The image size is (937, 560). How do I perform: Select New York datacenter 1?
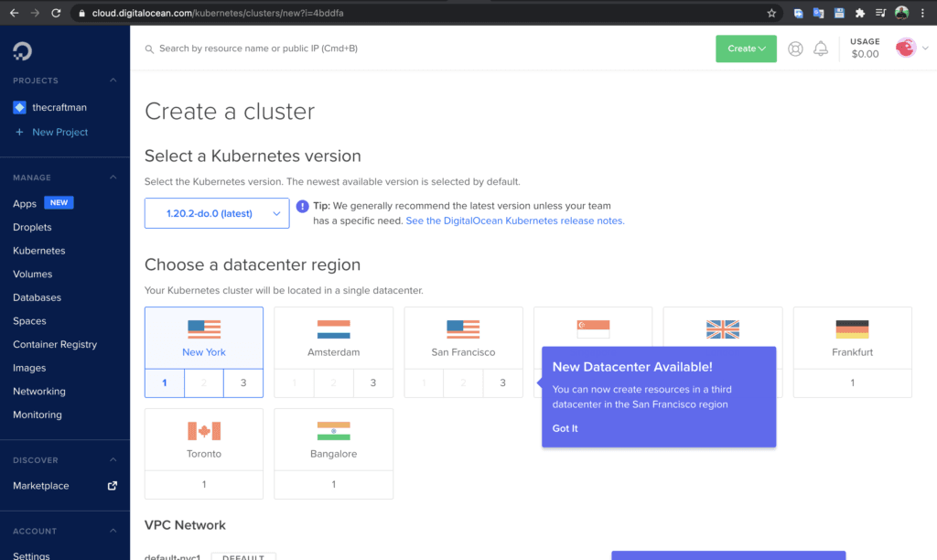pos(165,383)
